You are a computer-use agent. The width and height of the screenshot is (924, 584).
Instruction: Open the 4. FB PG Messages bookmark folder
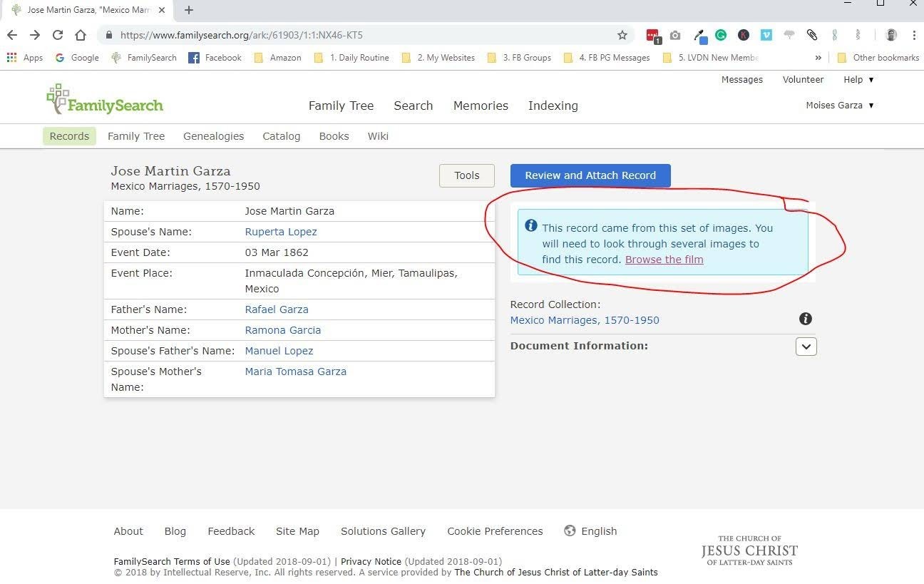[x=607, y=58]
